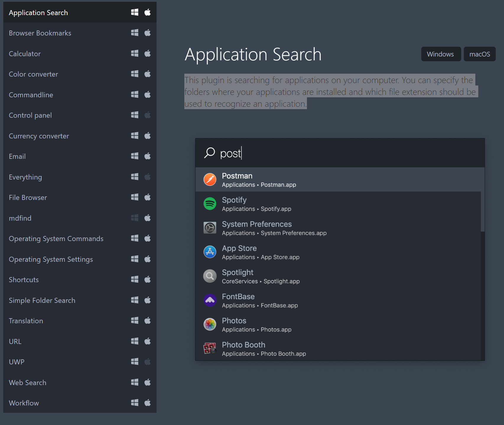Click the Application Search page heading
504x425 pixels.
253,54
